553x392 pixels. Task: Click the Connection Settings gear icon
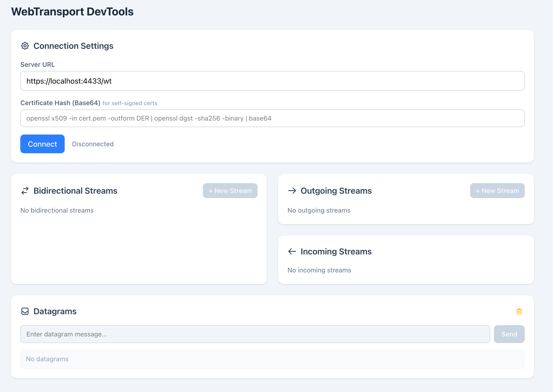pyautogui.click(x=25, y=46)
